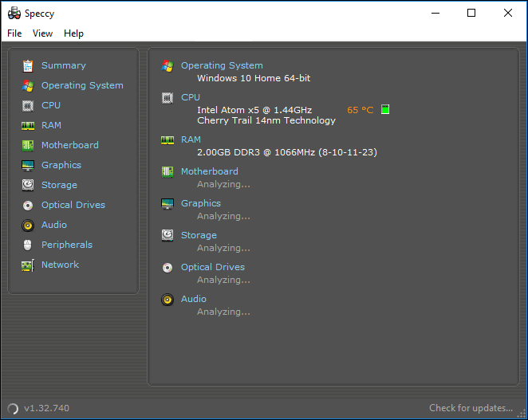The image size is (528, 420).
Task: Open the Help menu
Action: pyautogui.click(x=73, y=33)
